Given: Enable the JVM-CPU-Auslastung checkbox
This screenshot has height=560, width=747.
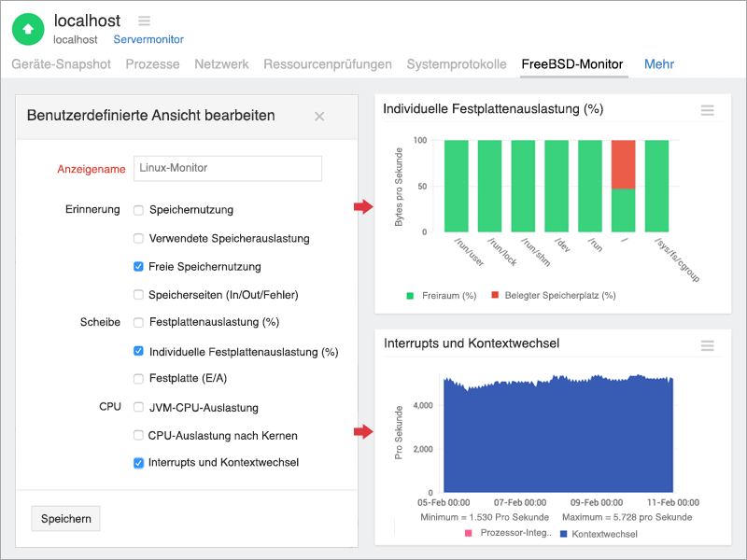Looking at the screenshot, I should tap(138, 408).
